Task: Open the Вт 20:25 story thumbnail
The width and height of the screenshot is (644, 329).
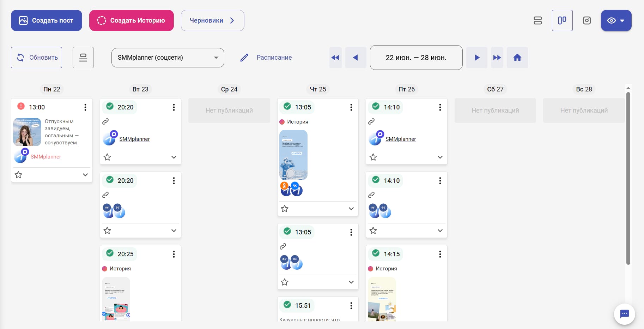Action: coord(116,299)
